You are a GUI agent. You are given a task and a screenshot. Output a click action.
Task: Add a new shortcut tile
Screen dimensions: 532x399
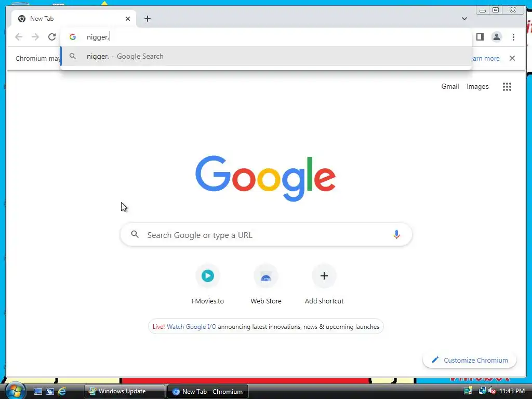click(324, 284)
